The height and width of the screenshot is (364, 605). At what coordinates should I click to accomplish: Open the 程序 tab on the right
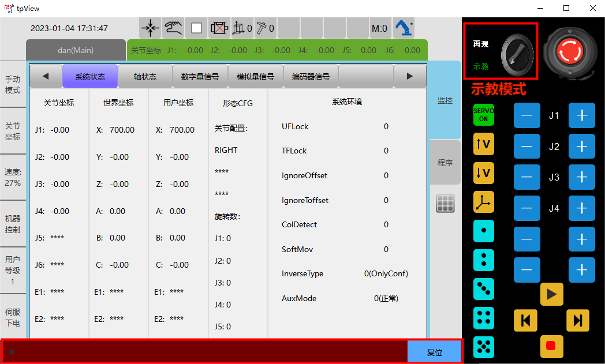pos(445,162)
